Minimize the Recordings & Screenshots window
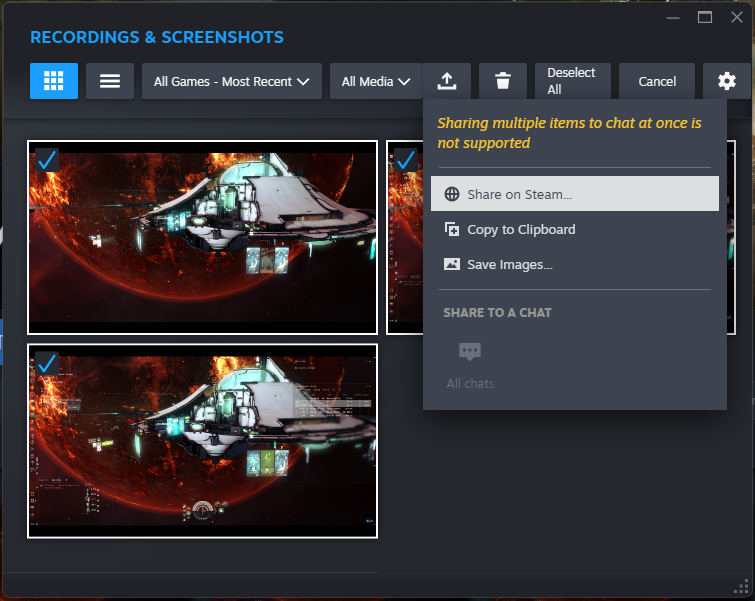The height and width of the screenshot is (601, 755). tap(673, 18)
